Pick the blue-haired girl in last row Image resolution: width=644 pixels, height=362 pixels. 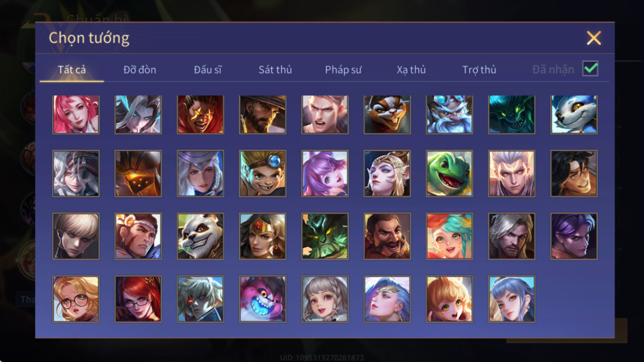[x=512, y=299]
